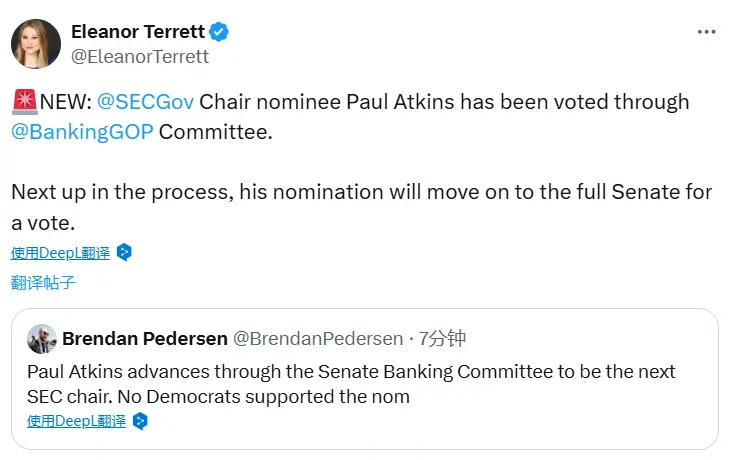Open the @SECGov mention
The width and height of the screenshot is (734, 460).
(145, 102)
